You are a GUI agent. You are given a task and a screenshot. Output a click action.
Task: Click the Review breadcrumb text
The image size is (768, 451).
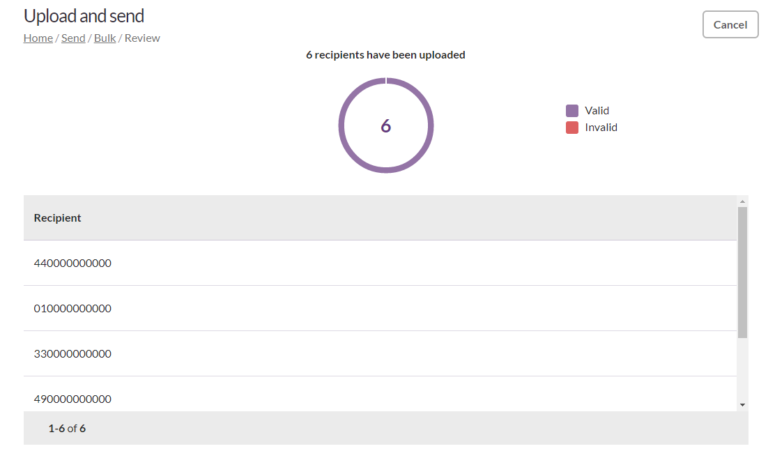coord(142,38)
